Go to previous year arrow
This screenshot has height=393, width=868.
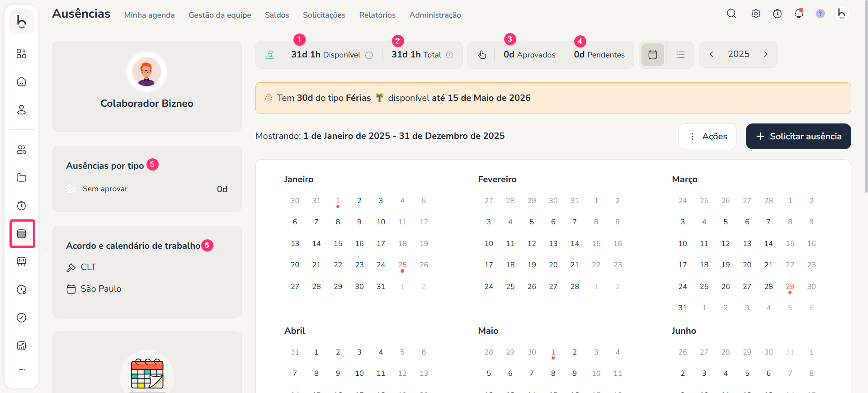pos(712,54)
